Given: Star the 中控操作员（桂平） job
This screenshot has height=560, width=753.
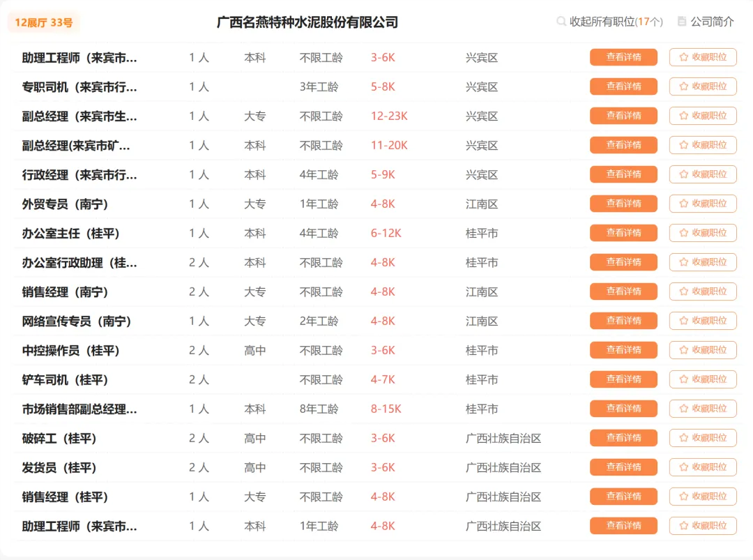Looking at the screenshot, I should tap(703, 350).
